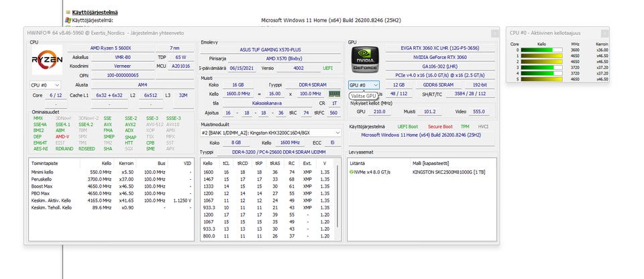Image resolution: width=644 pixels, height=279 pixels.
Task: Click the GPU clock 210.0 value
Action: (379, 111)
